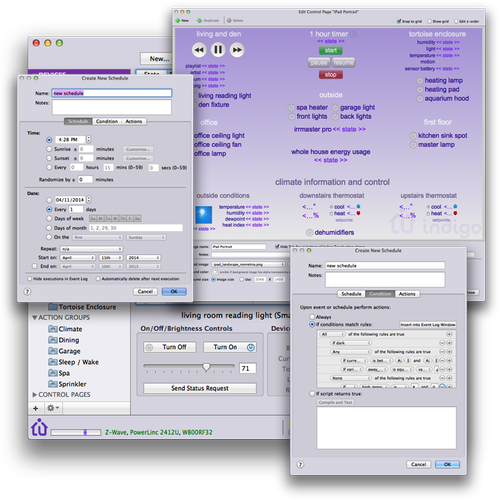Click the Indigo house logo in status bar

click(x=39, y=427)
